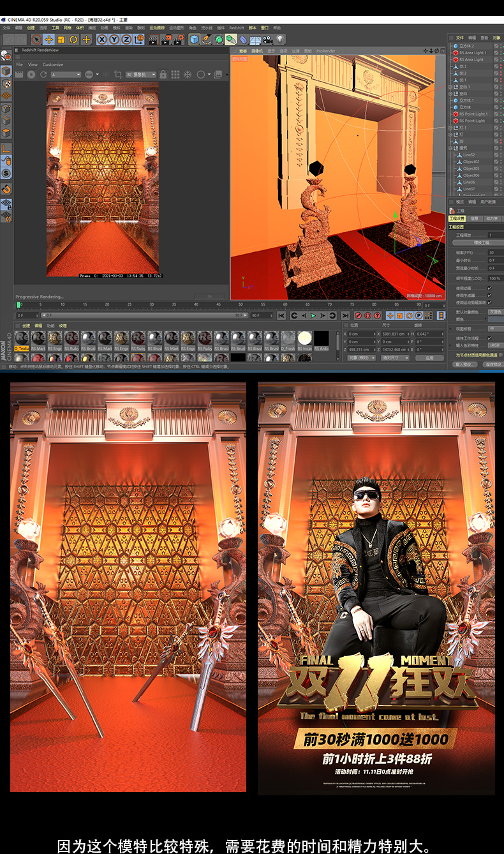Open the sRGB input color profile dropdown
This screenshot has height=854, width=504.
pos(495,345)
